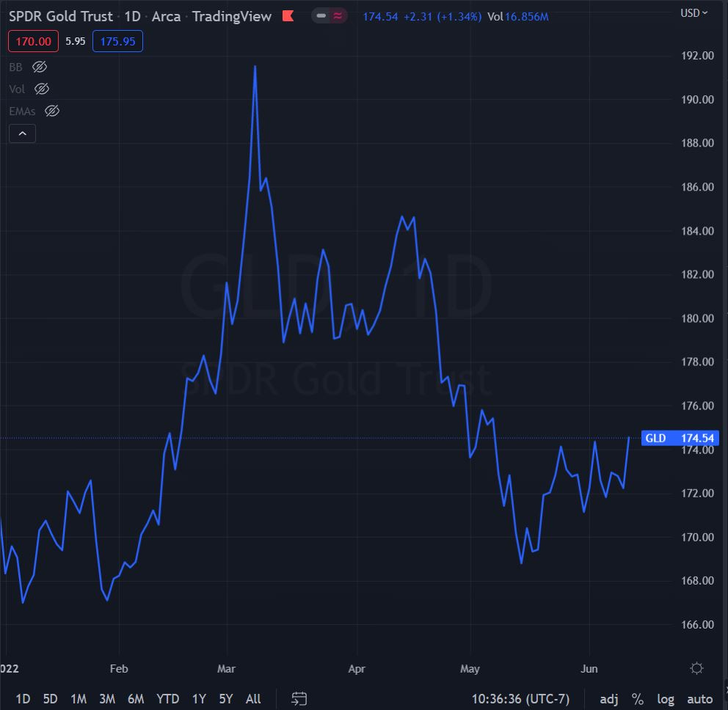The image size is (728, 710).
Task: Select the 1M time range
Action: point(79,699)
